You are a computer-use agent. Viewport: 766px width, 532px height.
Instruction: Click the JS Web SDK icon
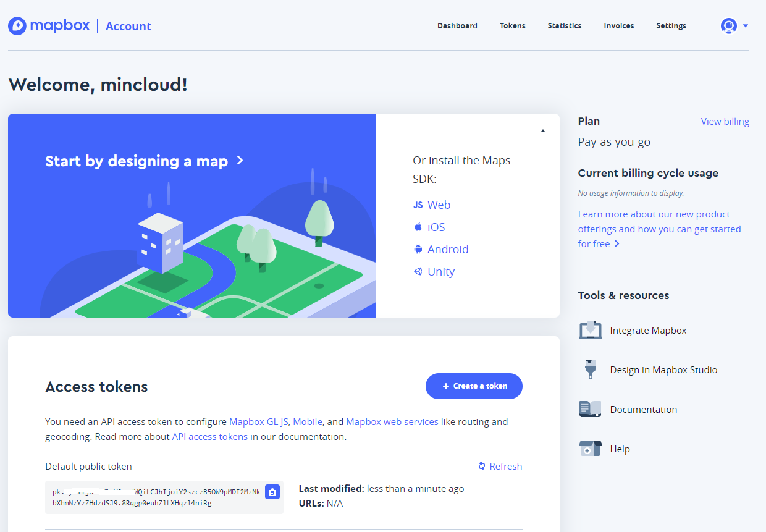[418, 205]
